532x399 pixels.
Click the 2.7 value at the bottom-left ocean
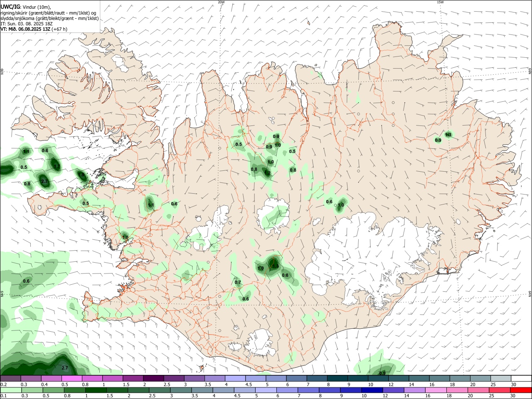pyautogui.click(x=65, y=368)
